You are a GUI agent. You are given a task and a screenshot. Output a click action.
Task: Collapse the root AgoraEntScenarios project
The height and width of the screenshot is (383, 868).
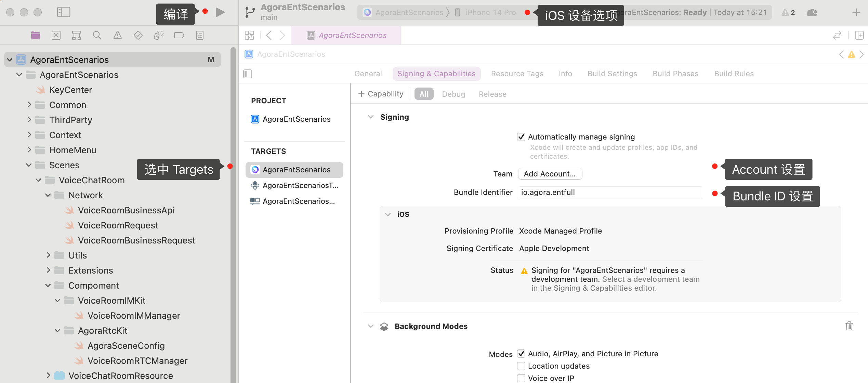(x=10, y=60)
